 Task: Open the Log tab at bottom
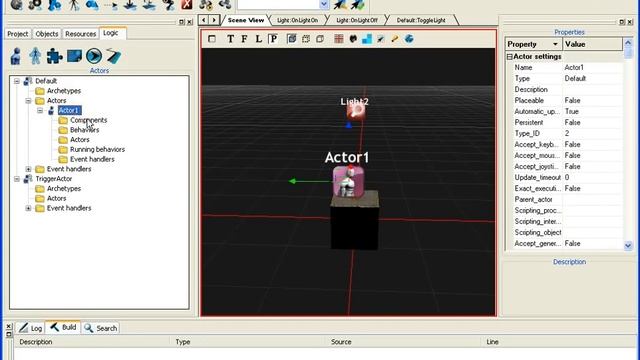pos(31,328)
